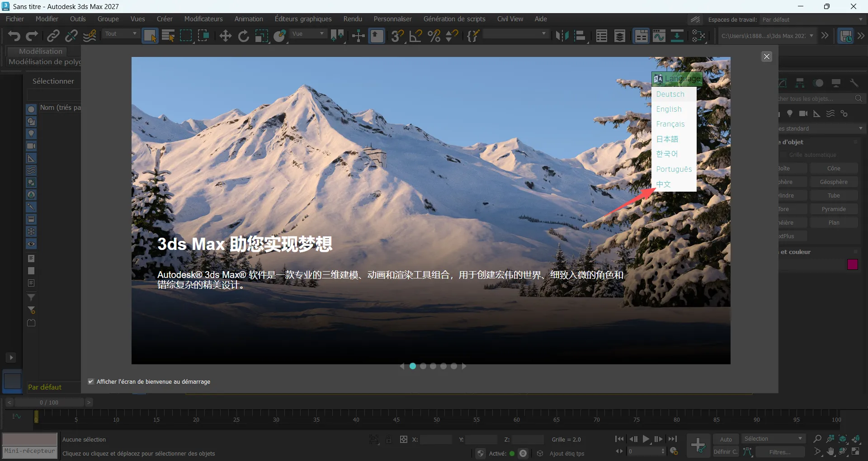This screenshot has width=868, height=461.
Task: Click the object color swatch
Action: pos(853,264)
